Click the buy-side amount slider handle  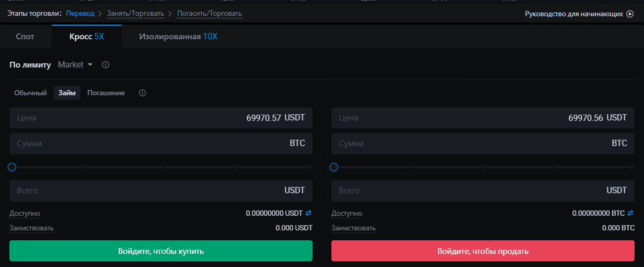(x=12, y=167)
